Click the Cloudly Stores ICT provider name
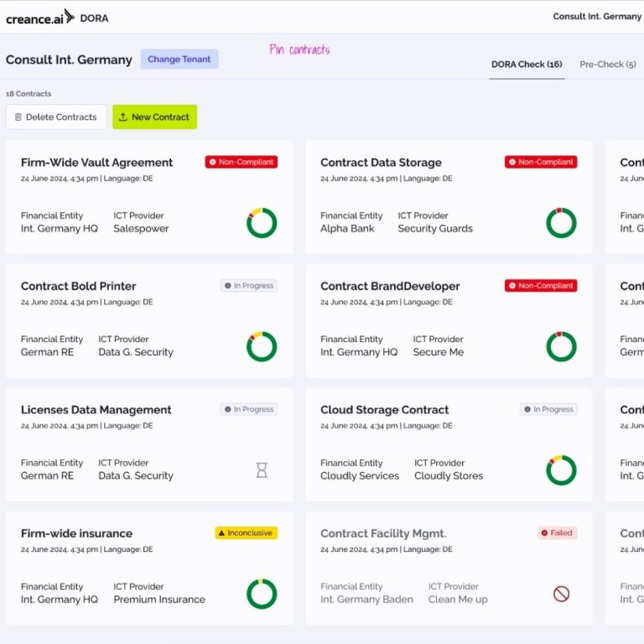 click(x=449, y=476)
